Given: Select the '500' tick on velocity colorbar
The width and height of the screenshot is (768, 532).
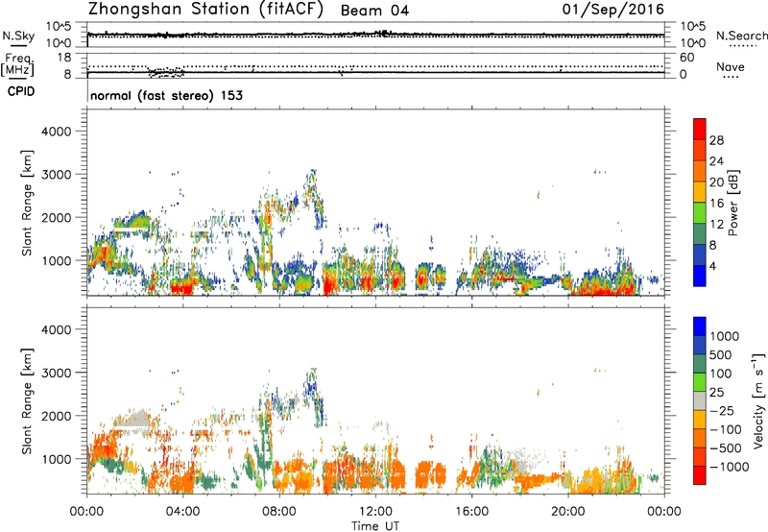Looking at the screenshot, I should click(x=720, y=355).
